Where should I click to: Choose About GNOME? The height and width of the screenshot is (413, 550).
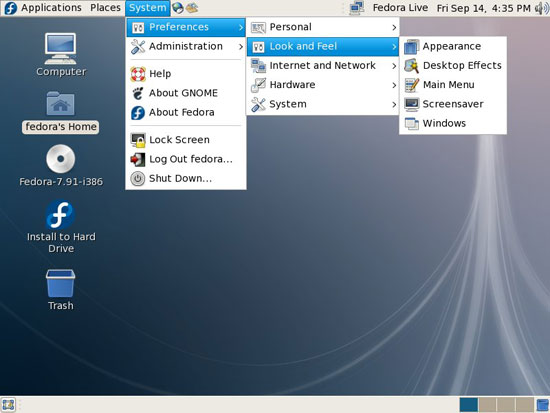pyautogui.click(x=186, y=93)
